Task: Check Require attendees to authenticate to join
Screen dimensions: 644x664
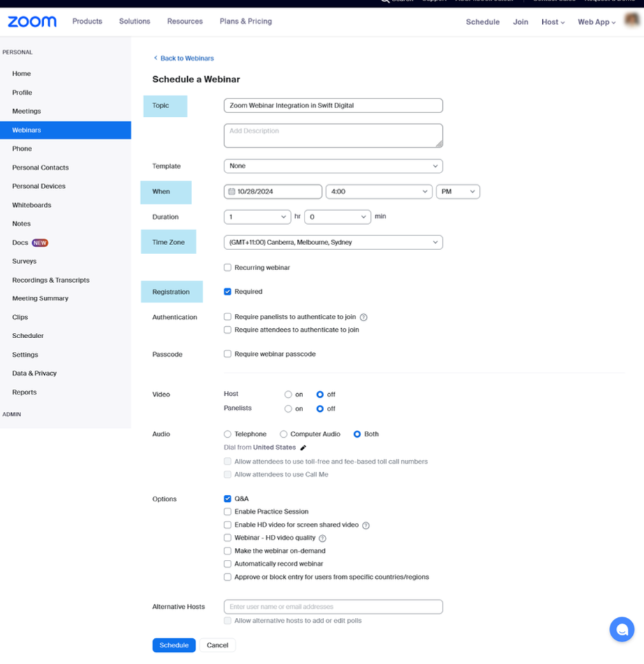Action: (x=228, y=330)
